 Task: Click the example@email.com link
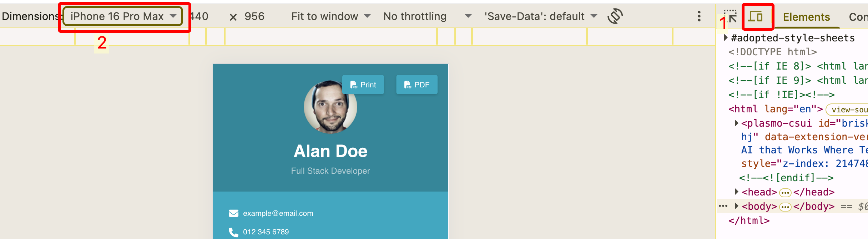point(278,213)
